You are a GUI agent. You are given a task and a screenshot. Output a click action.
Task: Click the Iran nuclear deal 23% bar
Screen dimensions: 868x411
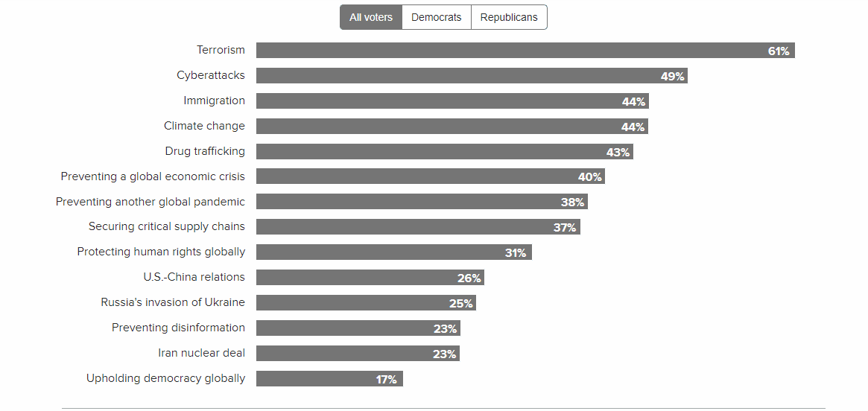pos(358,354)
